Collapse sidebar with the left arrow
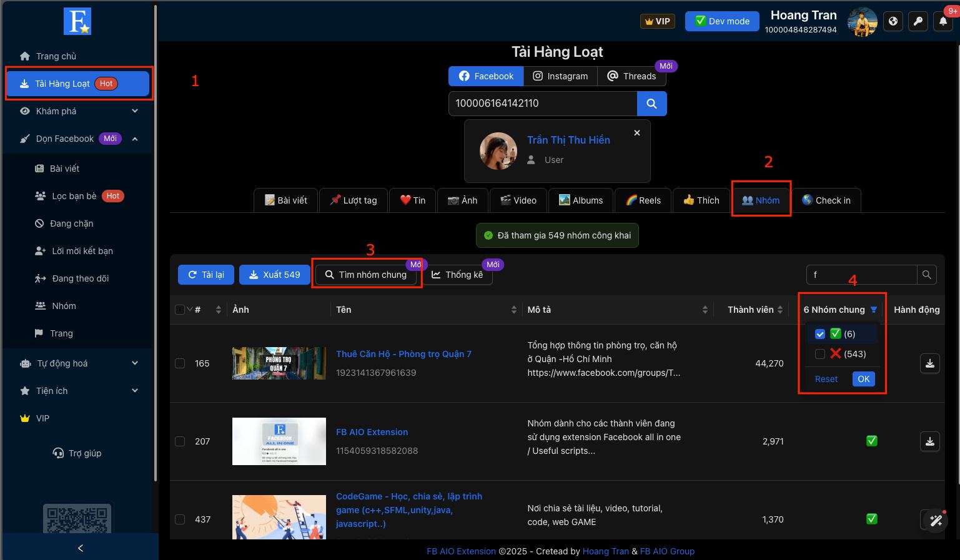The width and height of the screenshot is (960, 560). coord(80,548)
